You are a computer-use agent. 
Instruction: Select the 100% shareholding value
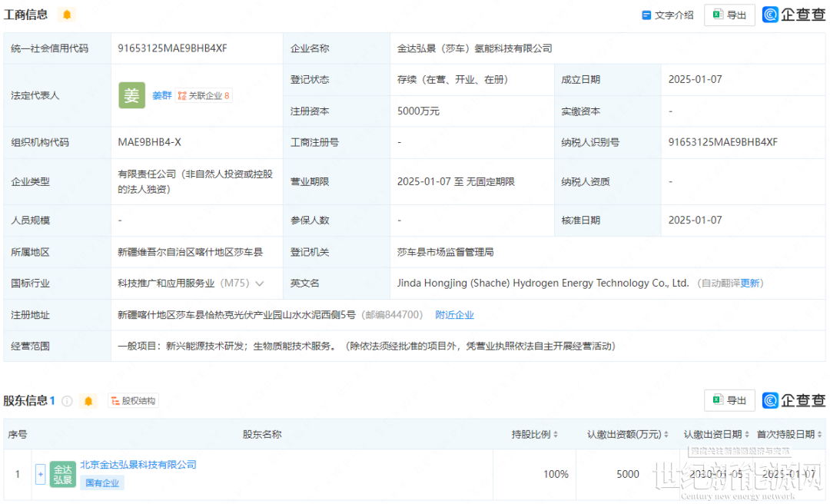[556, 474]
